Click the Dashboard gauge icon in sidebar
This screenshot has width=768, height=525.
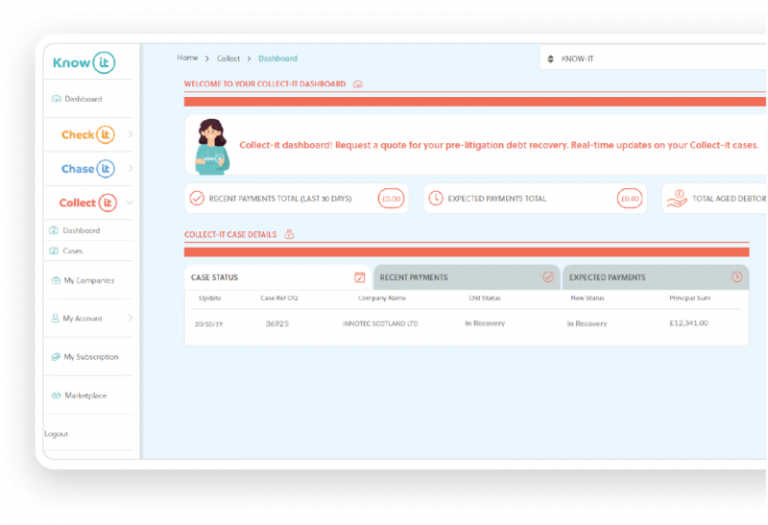point(56,99)
